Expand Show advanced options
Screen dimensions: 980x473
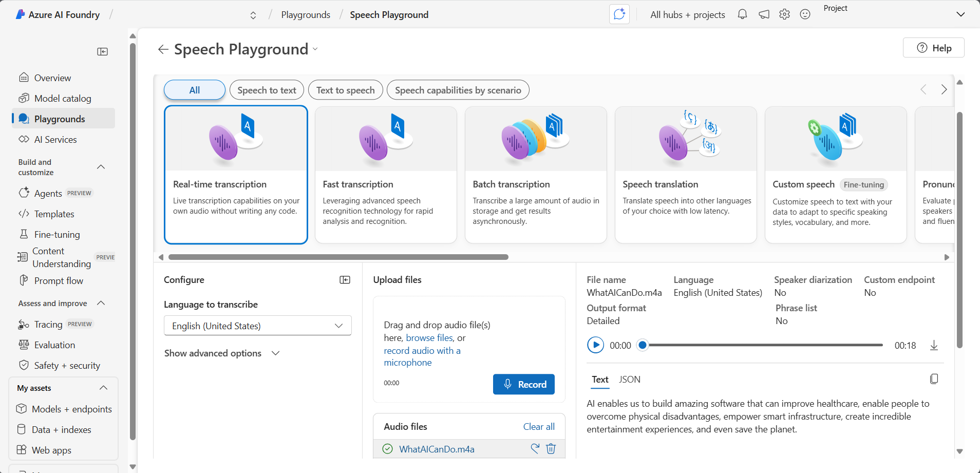point(222,353)
